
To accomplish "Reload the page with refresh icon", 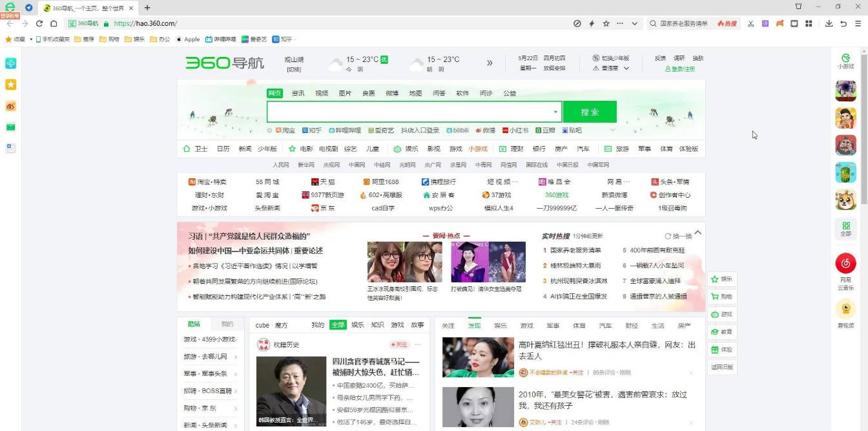I will pos(39,23).
